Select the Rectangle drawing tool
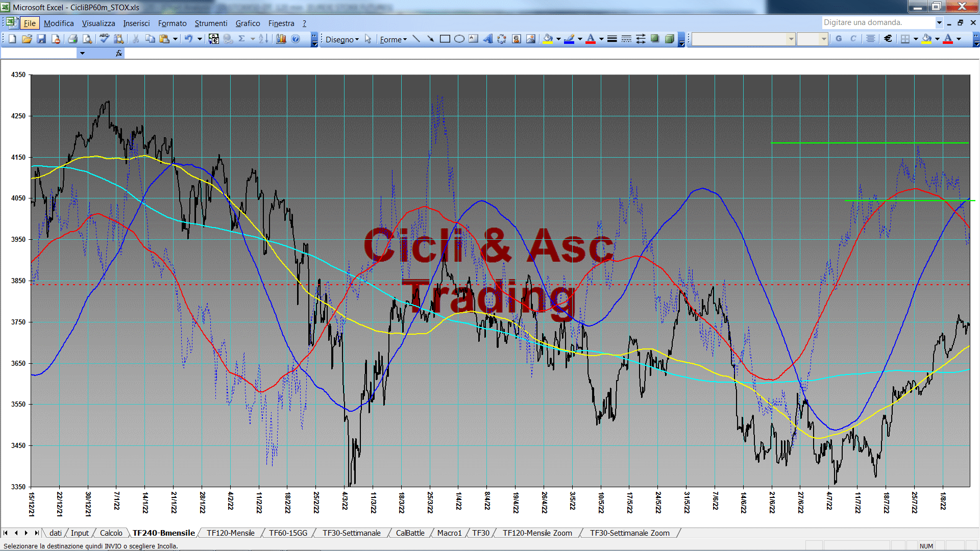The height and width of the screenshot is (551, 980). tap(445, 39)
